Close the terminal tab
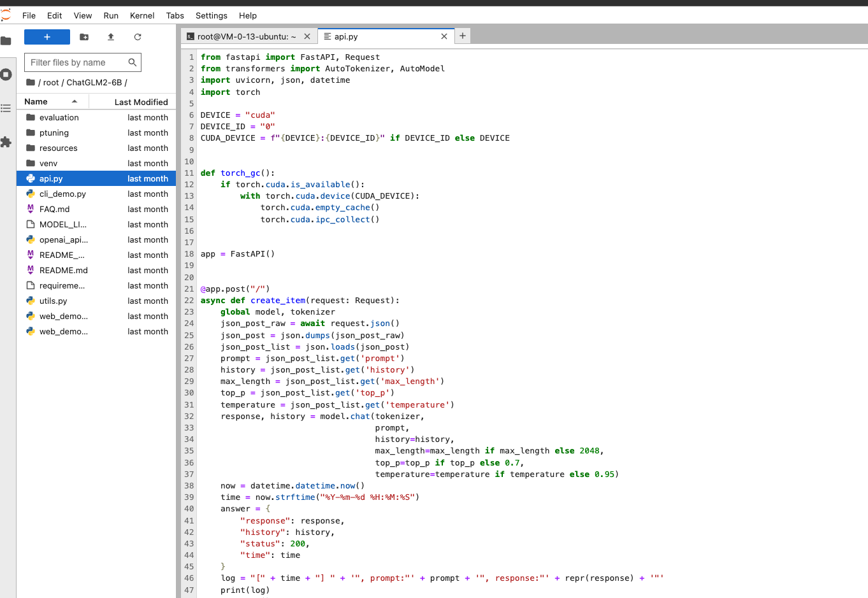The width and height of the screenshot is (868, 598). pyautogui.click(x=307, y=37)
